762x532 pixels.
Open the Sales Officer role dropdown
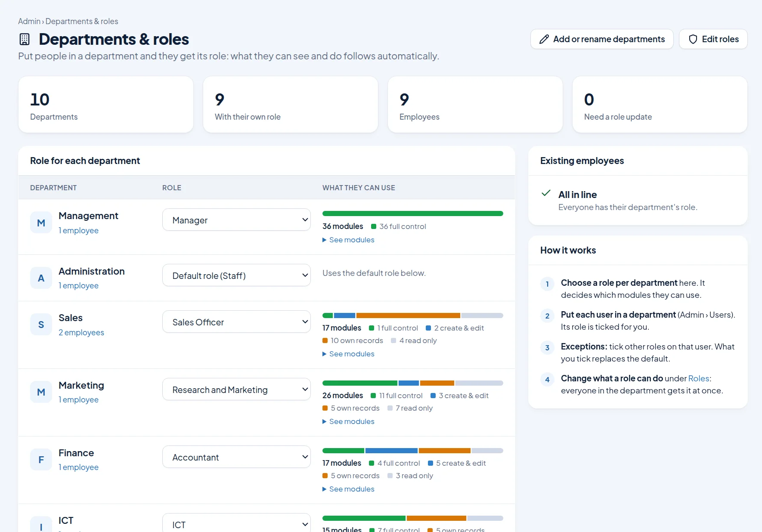click(236, 322)
